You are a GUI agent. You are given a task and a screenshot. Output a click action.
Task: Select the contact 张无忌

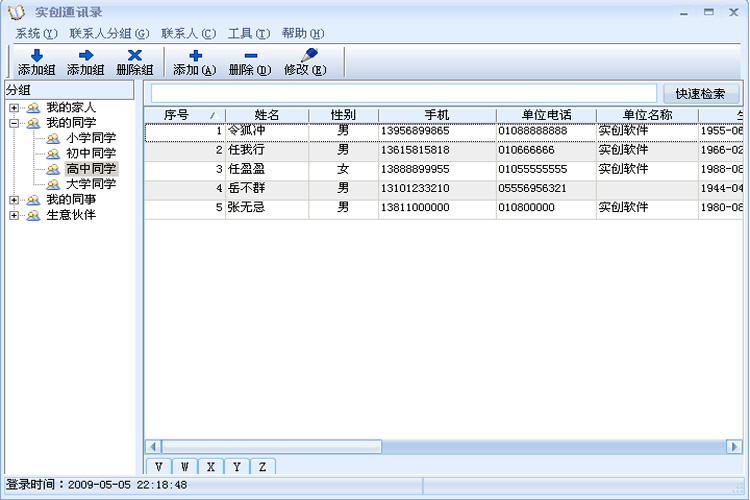[x=246, y=207]
